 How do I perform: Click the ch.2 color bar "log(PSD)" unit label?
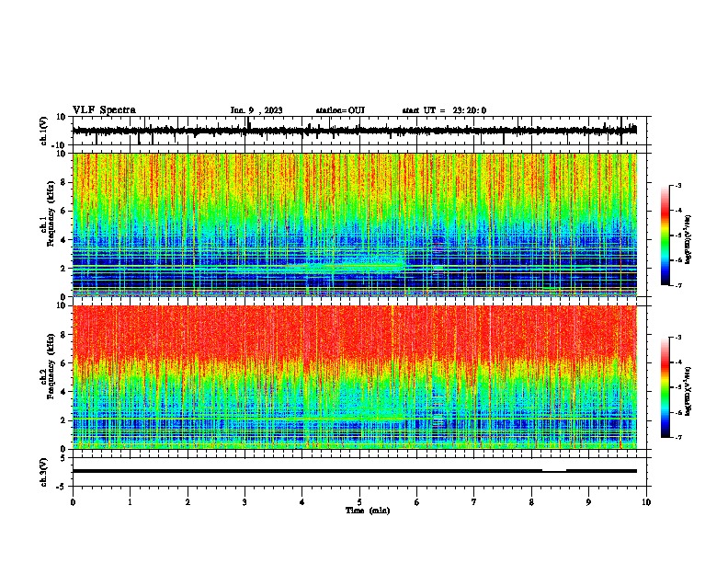tap(688, 391)
